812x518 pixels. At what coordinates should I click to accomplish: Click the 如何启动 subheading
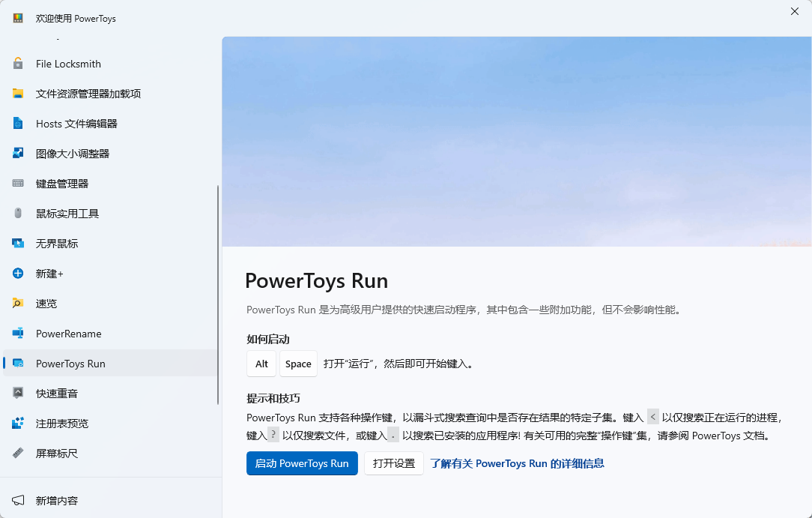(267, 340)
